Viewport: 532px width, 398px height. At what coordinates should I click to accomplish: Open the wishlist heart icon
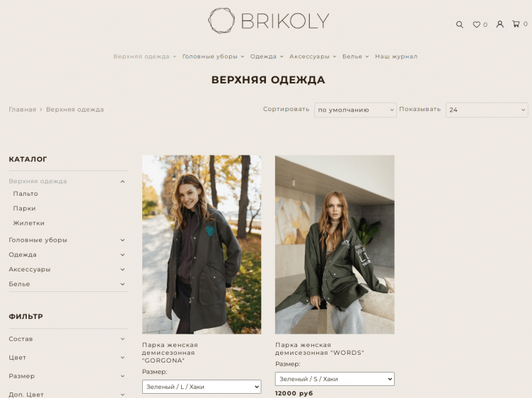(x=476, y=25)
